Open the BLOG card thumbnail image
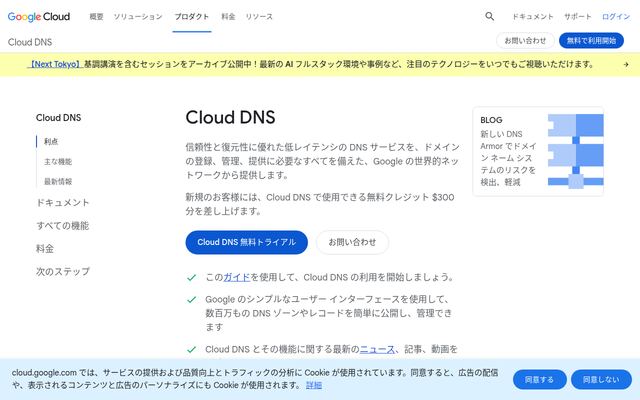640x400 pixels. [x=576, y=151]
